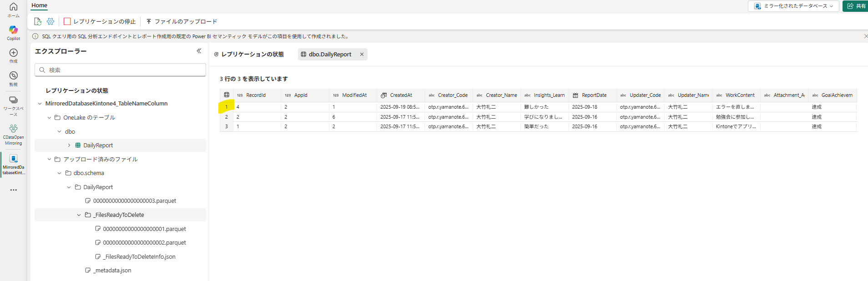Collapse the DailyReport folder under dbo.schema

69,187
